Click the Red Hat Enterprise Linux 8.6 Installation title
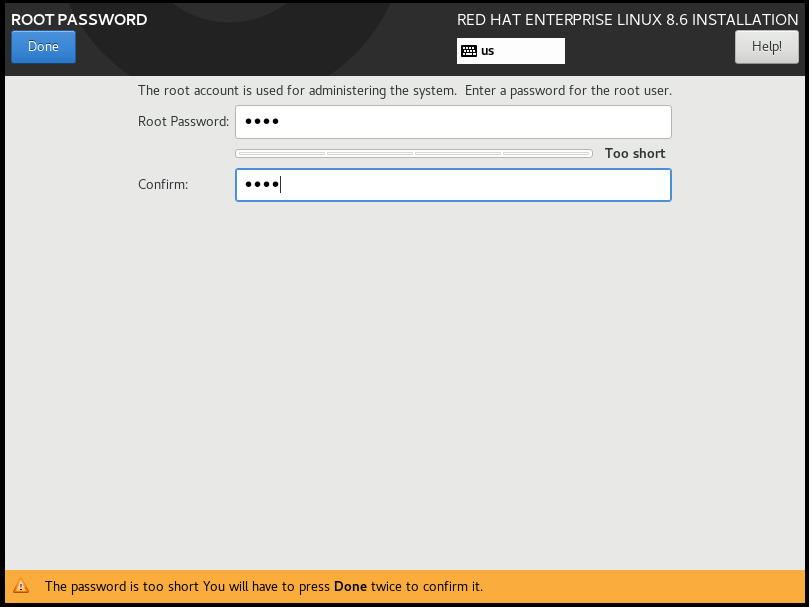 627,20
